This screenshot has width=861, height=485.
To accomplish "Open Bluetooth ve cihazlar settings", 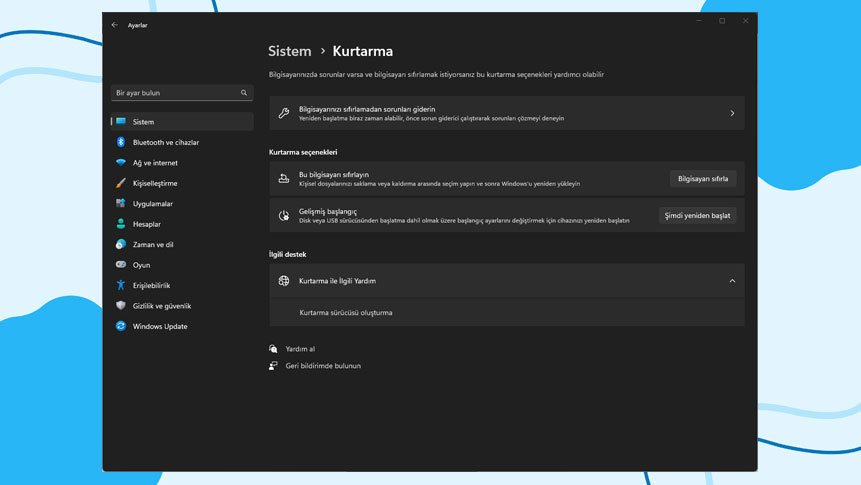I will (165, 142).
